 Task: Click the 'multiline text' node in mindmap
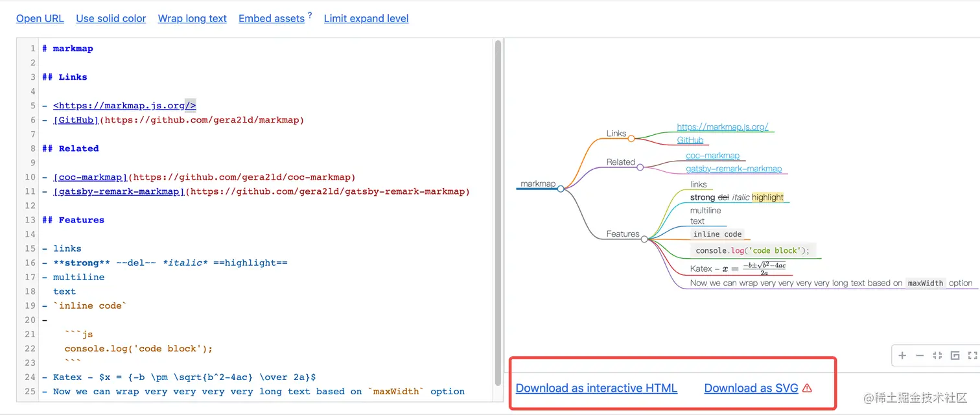[x=706, y=215]
